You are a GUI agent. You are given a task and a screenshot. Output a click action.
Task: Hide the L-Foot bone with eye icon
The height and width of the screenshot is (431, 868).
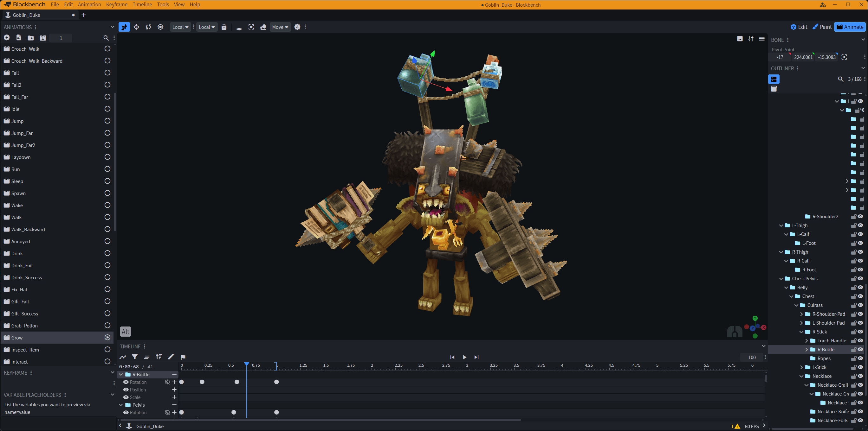(860, 243)
